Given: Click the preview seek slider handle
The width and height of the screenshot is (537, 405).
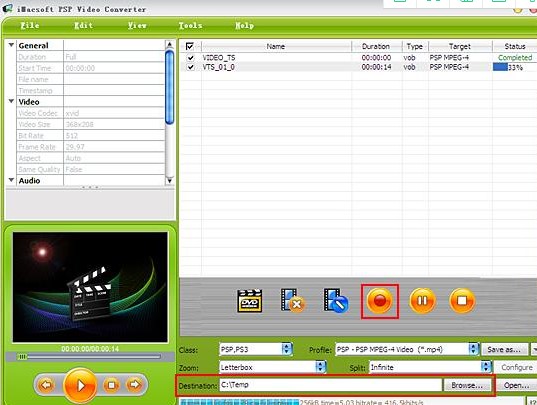Looking at the screenshot, I should tap(23, 357).
